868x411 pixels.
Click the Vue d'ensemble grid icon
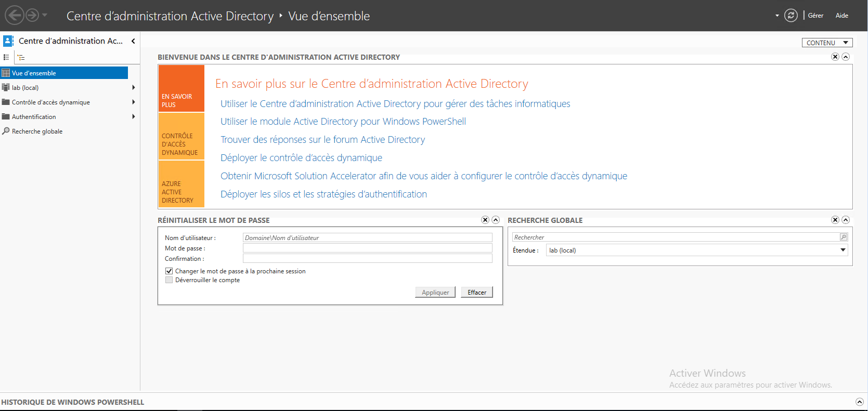pos(6,73)
